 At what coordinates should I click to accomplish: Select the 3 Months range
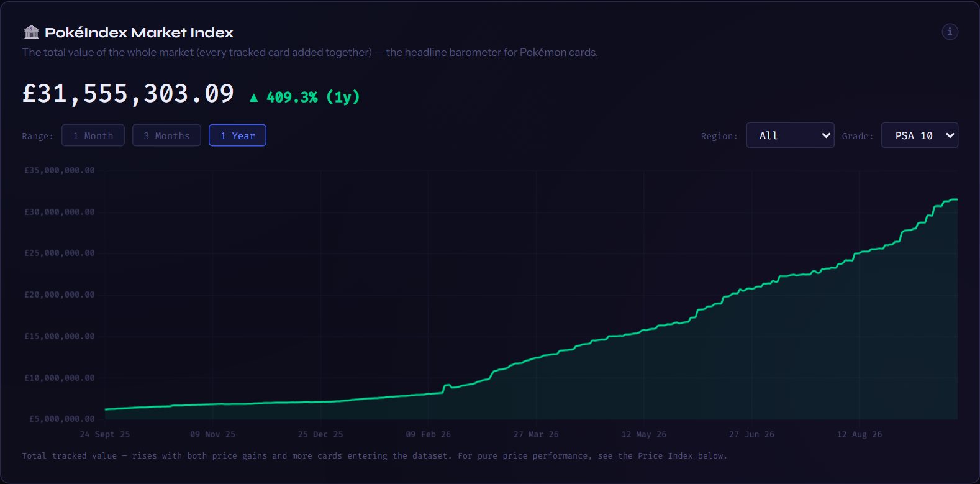[x=166, y=135]
